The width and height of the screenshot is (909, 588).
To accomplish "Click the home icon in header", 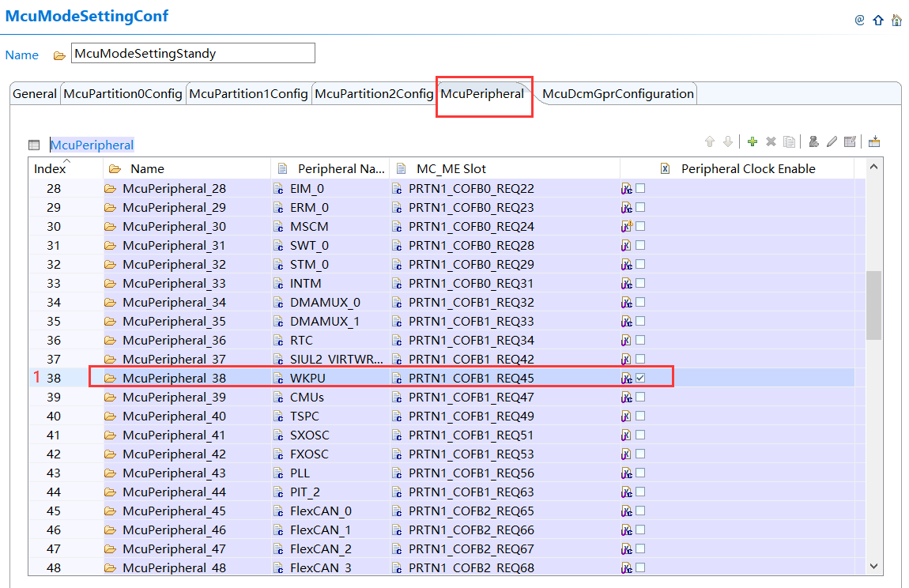I will [x=896, y=21].
